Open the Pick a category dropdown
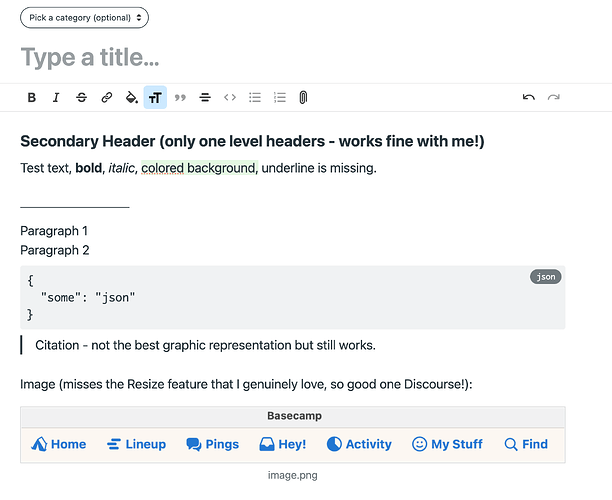 point(84,18)
